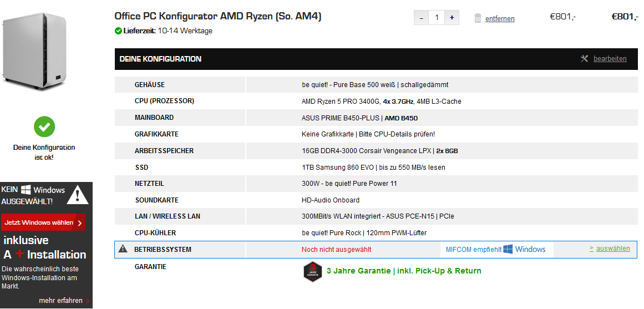The image size is (644, 309).
Task: Click the green configuration OK checkmark
Action: pos(44,127)
